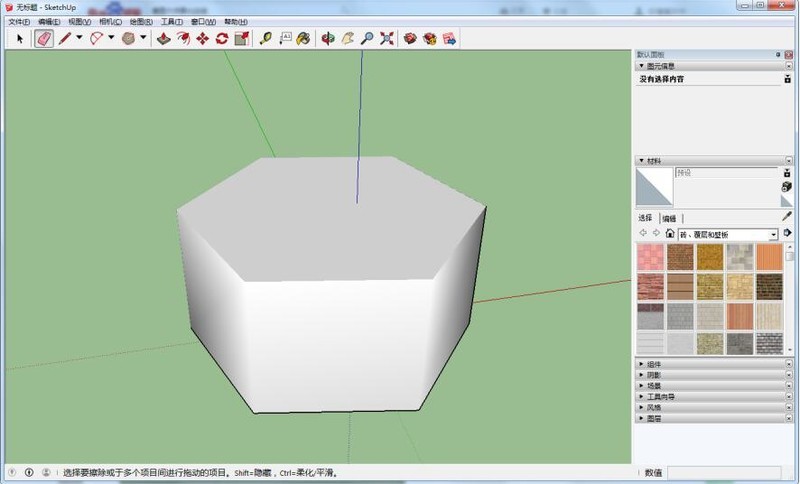Pick the Push/Pull tool
This screenshot has height=484, width=800.
[x=164, y=38]
